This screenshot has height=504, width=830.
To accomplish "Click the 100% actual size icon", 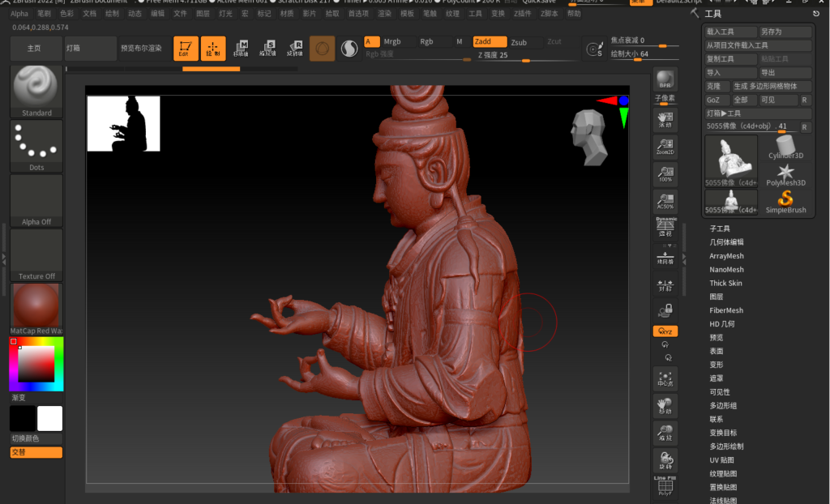I will pos(665,173).
